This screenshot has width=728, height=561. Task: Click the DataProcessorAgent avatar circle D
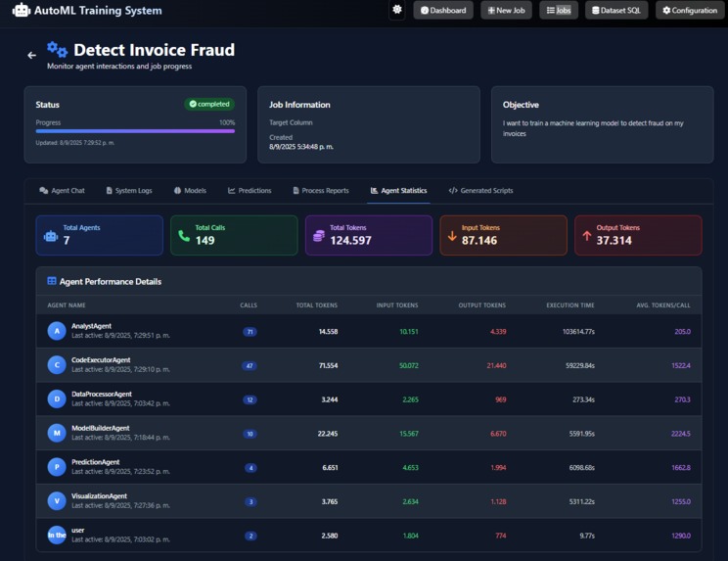pos(57,398)
